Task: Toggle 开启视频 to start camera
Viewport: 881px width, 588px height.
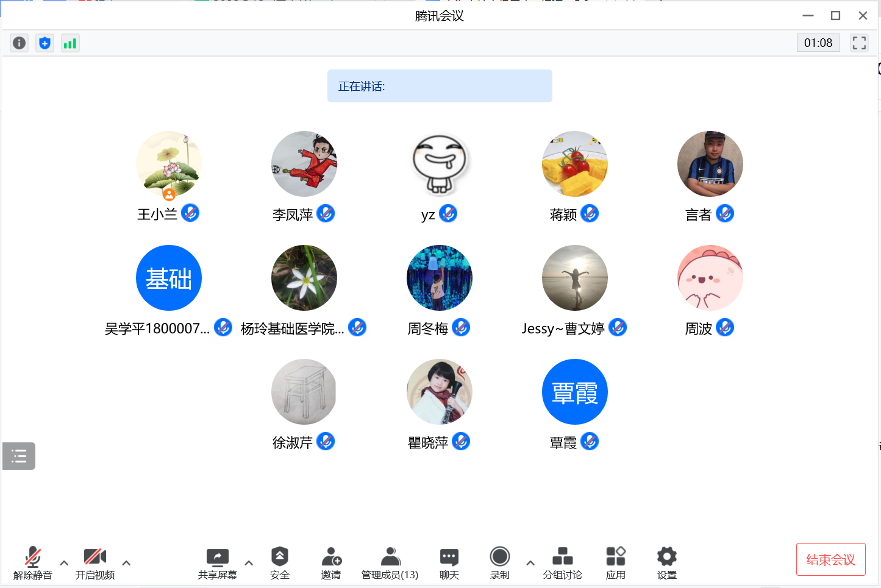Action: (x=95, y=562)
